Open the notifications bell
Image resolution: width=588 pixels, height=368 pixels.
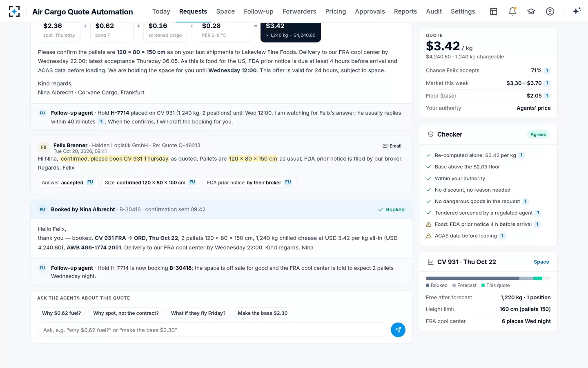(512, 11)
